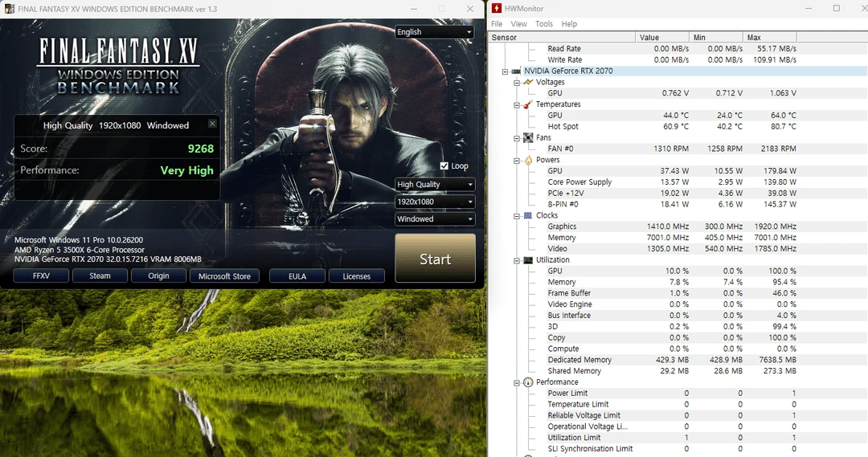Click the Temperatures thermometer icon
868x457 pixels.
528,104
